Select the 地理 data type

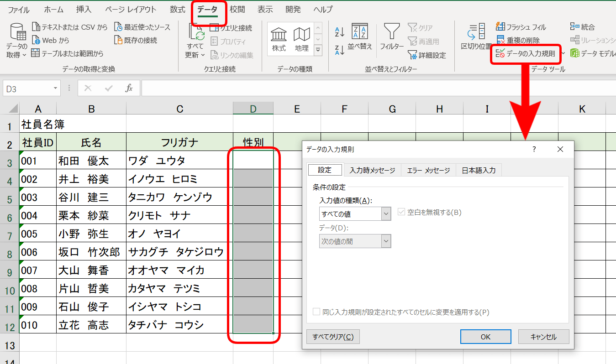(x=302, y=38)
